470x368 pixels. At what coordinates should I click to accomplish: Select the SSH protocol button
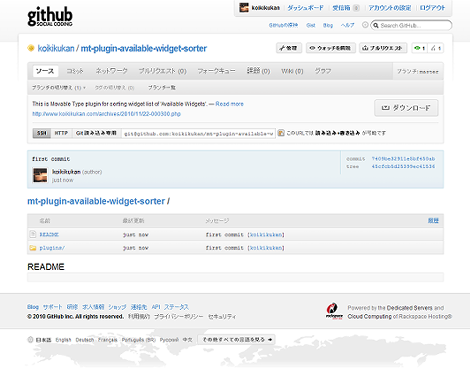(x=42, y=133)
